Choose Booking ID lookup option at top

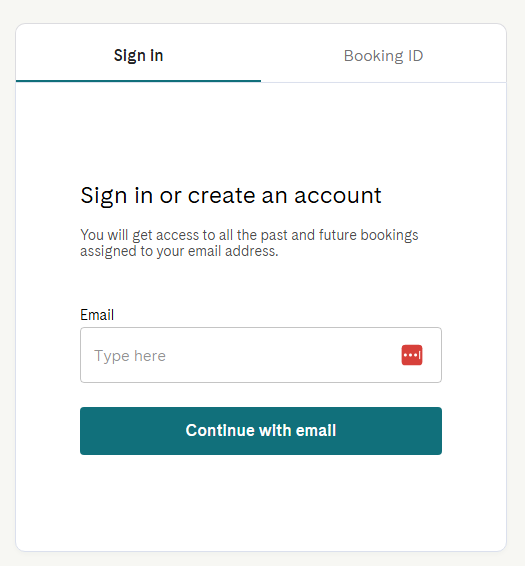tap(383, 56)
